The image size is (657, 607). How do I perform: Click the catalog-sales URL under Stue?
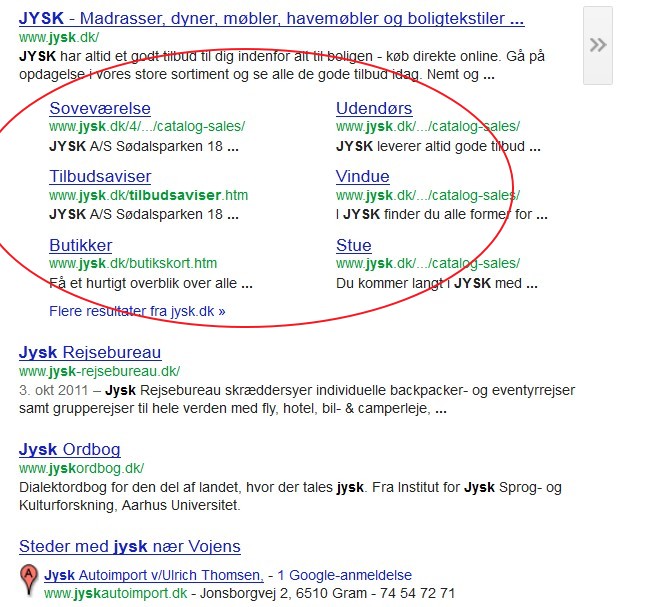pos(428,263)
